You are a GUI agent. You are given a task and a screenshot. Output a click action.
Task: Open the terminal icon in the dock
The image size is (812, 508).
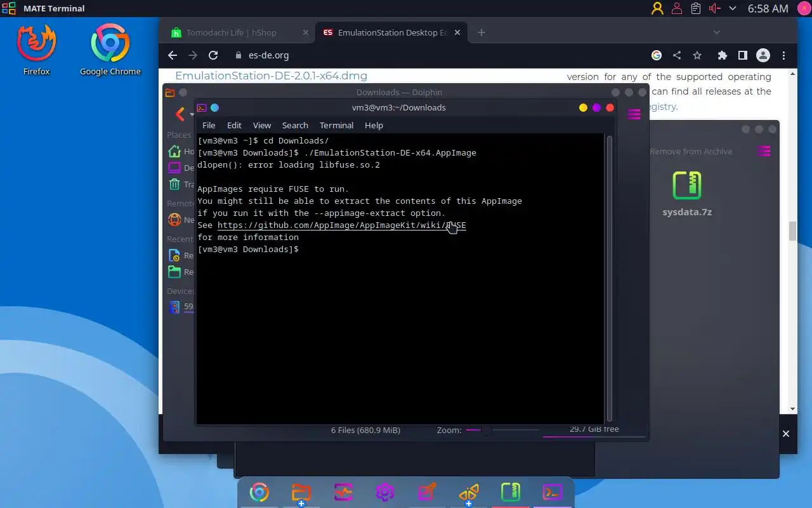553,492
